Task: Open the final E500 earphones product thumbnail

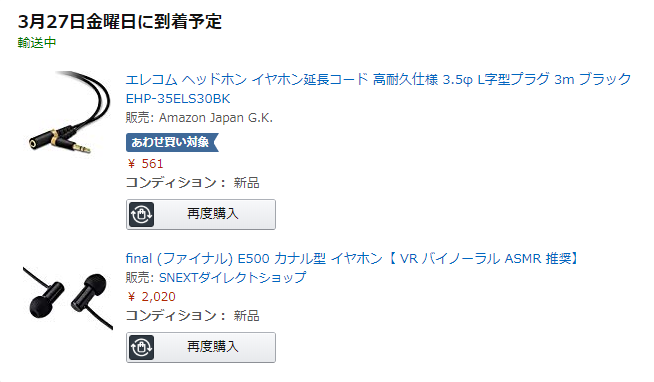Action: point(68,297)
